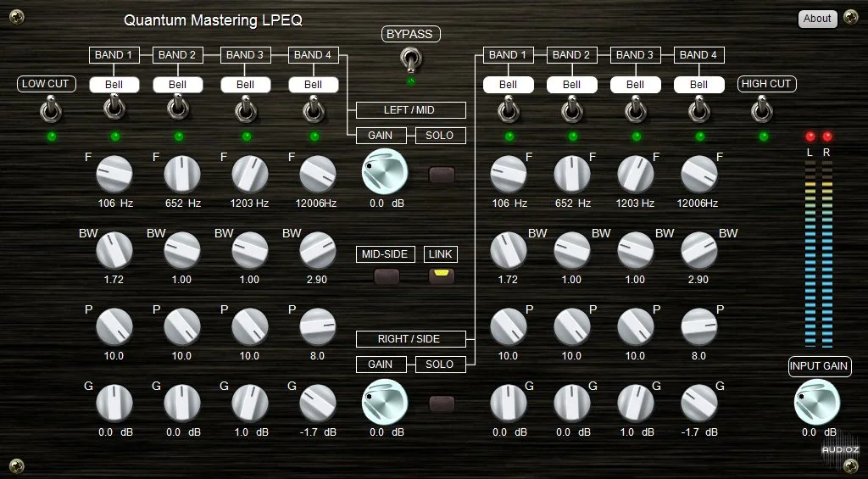868x479 pixels.
Task: Click the MID-SIDE mode button
Action: [387, 276]
